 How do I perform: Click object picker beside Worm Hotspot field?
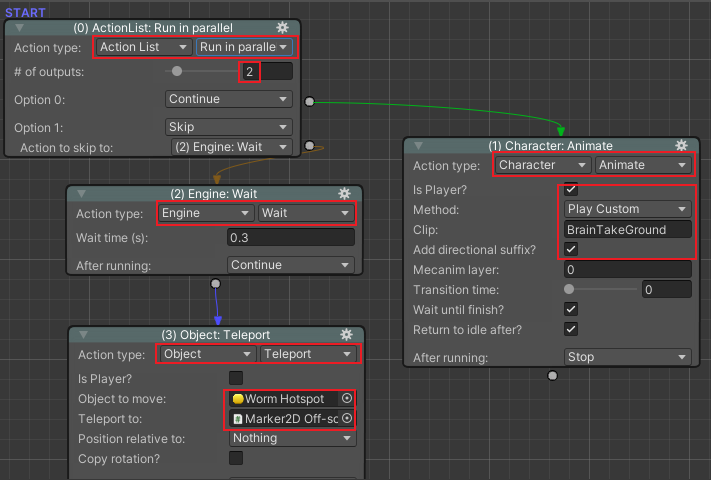coord(347,398)
